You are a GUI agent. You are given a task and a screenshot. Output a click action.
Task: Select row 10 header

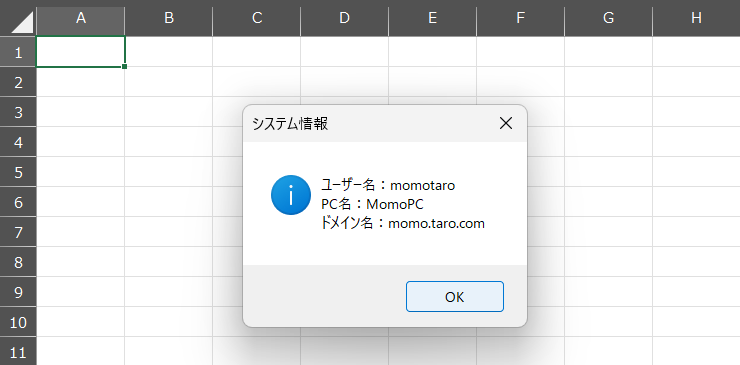pos(18,322)
